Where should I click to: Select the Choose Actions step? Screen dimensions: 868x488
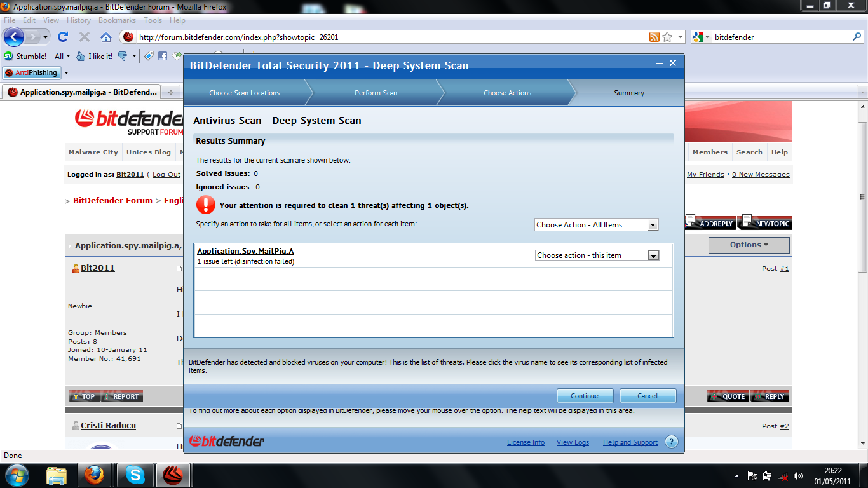point(507,93)
